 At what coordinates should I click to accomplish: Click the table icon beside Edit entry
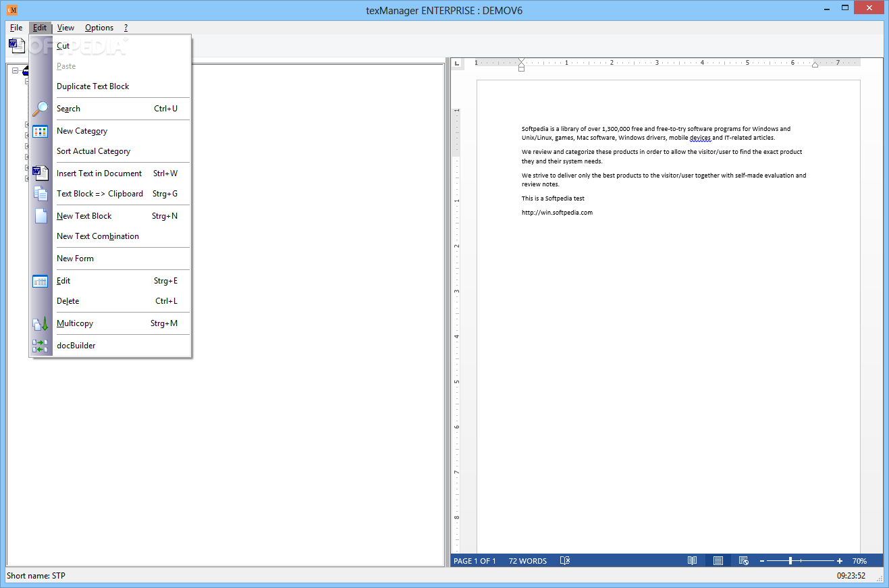(41, 281)
